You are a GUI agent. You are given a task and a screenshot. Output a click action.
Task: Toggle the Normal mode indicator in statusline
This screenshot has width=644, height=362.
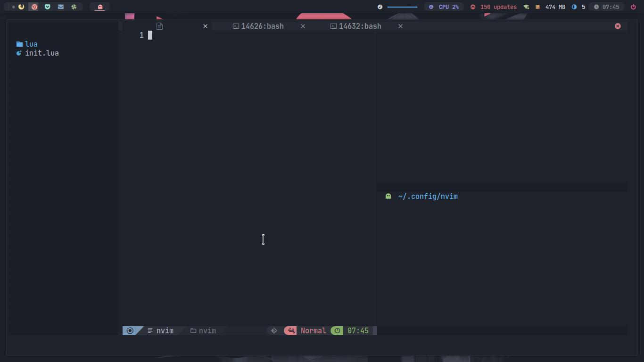tap(314, 330)
